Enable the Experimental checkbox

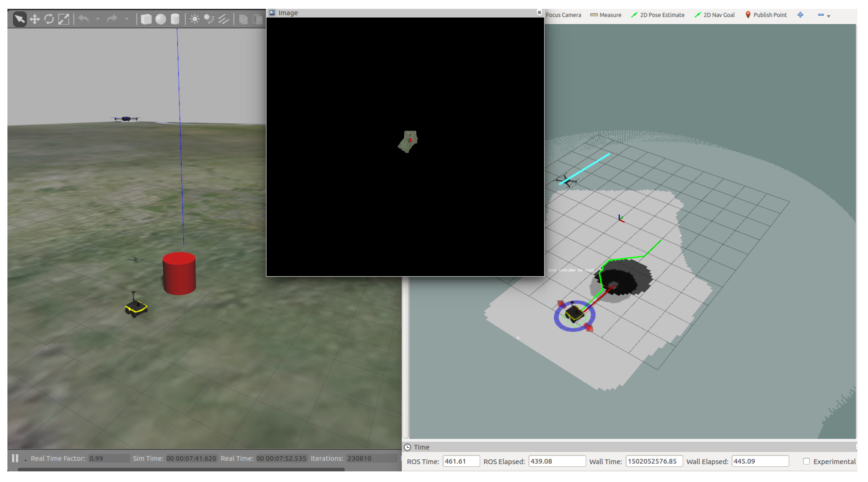click(806, 461)
